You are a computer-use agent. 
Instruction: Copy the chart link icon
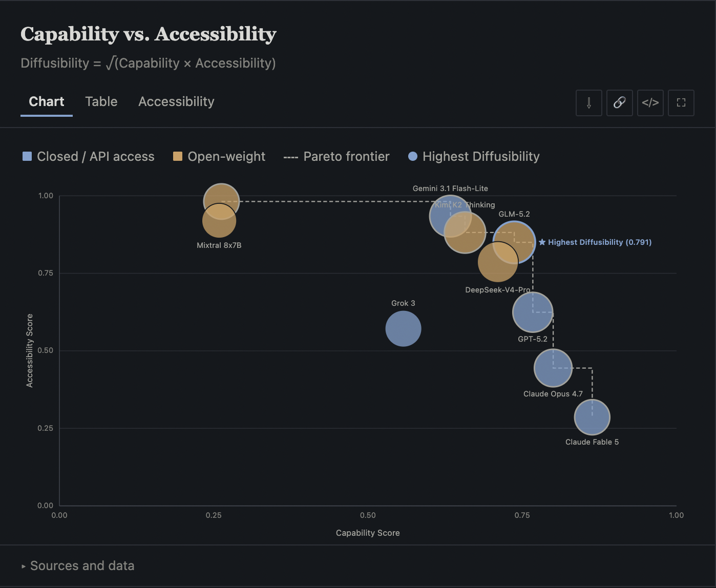click(x=620, y=103)
